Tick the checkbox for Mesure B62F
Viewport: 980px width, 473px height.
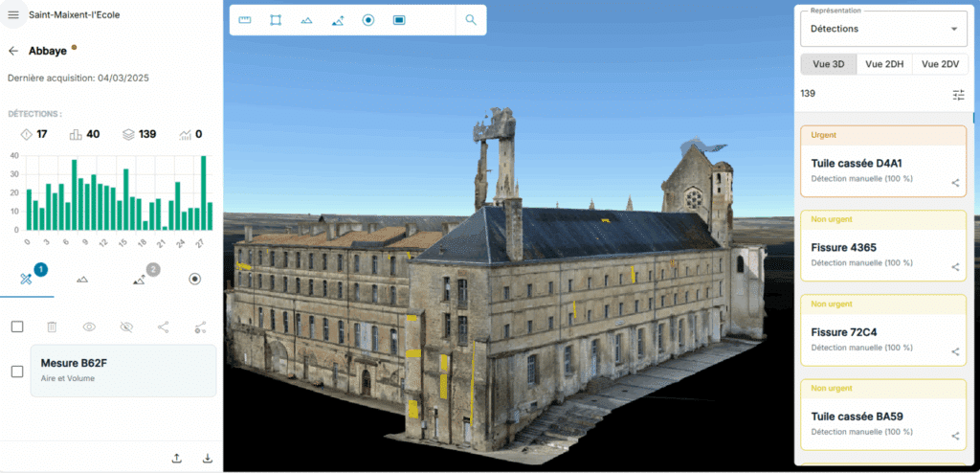coord(17,372)
